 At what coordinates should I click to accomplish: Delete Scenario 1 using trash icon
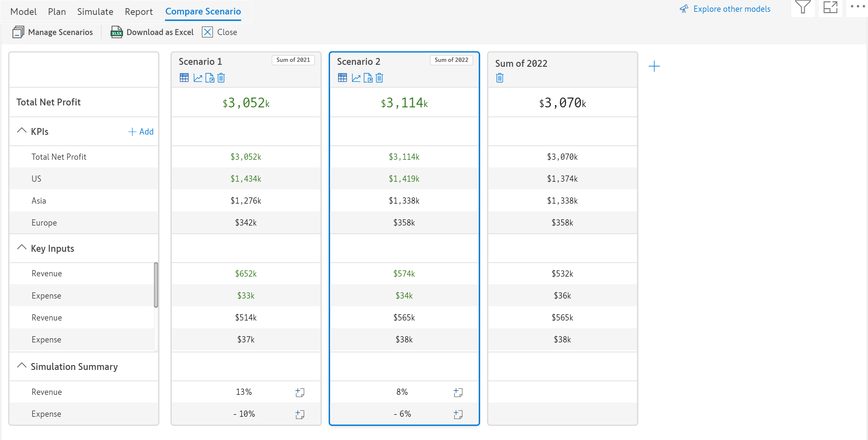[221, 78]
